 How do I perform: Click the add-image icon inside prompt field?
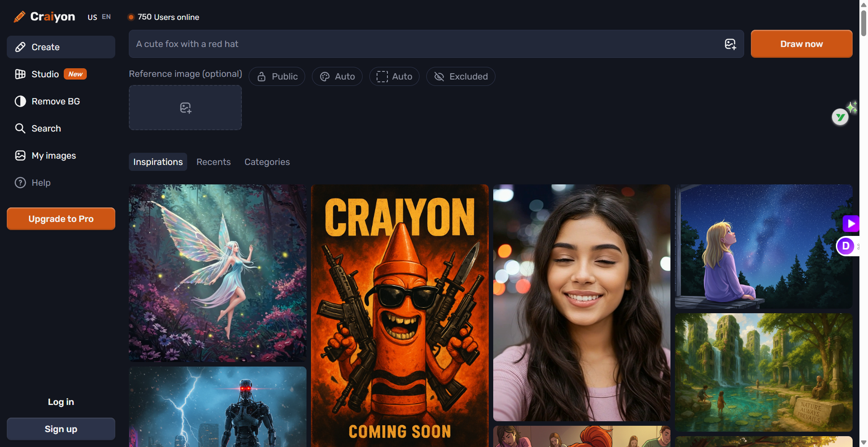(730, 44)
